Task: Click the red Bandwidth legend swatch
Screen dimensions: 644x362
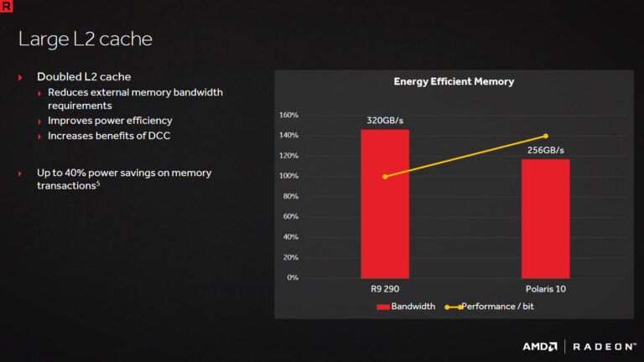Action: tap(383, 307)
